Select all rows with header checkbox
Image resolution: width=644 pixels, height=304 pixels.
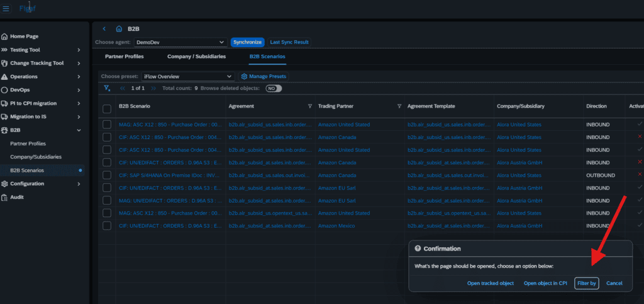(x=107, y=109)
